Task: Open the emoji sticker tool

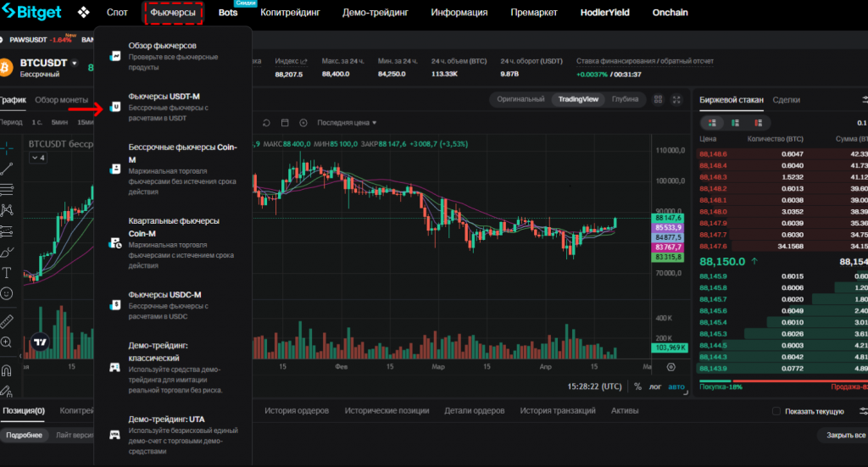Action: tap(7, 294)
